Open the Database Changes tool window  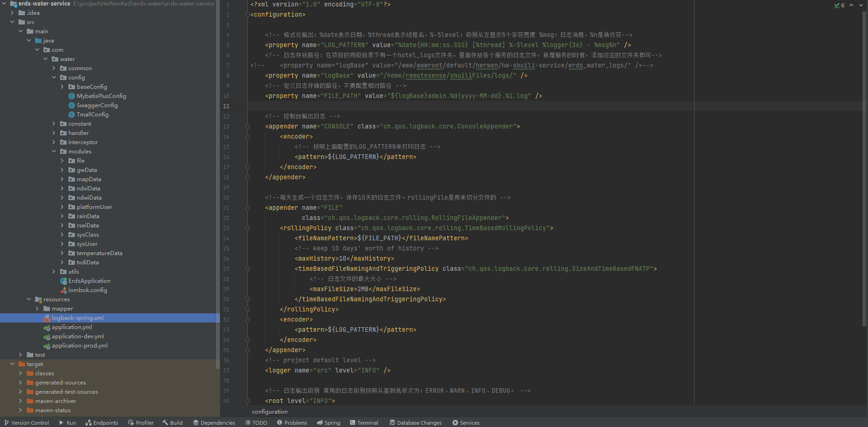[415, 422]
